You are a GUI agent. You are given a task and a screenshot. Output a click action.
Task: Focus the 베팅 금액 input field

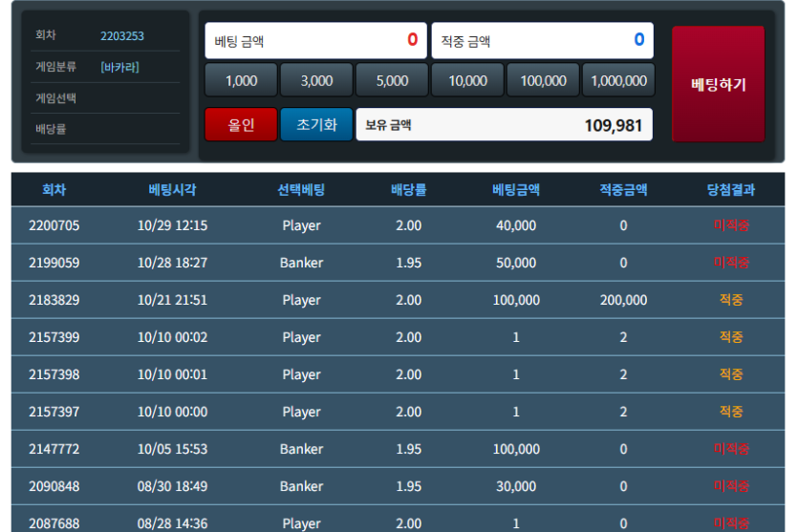pos(316,40)
